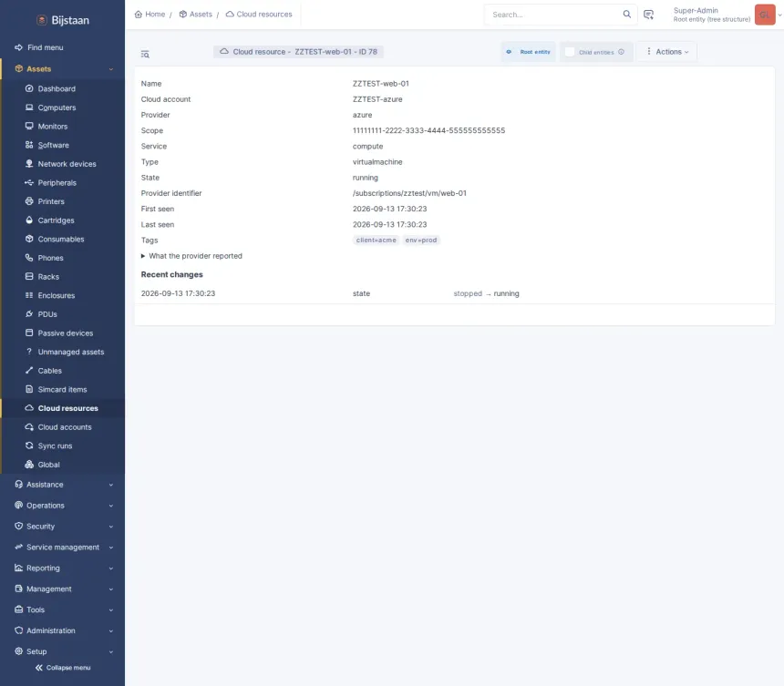
Task: Open the Computers laptop icon
Action: click(x=29, y=108)
